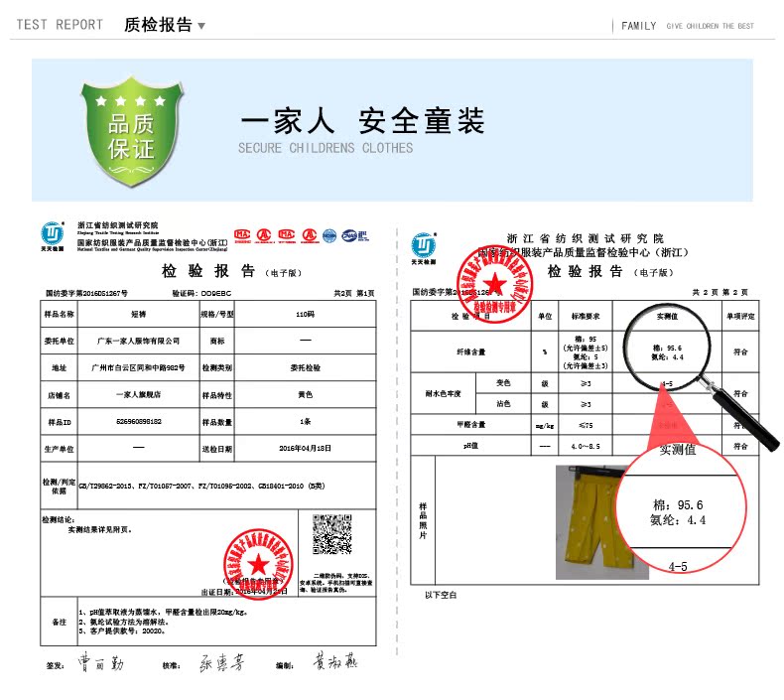Click the GIVE CHILDREN THE BEST slogan
This screenshot has width=784, height=700.
point(710,26)
